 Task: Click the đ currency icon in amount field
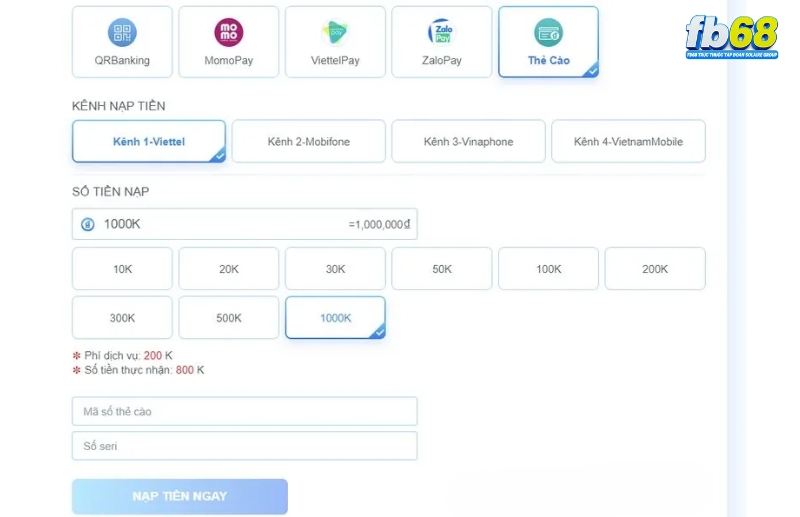coord(88,224)
